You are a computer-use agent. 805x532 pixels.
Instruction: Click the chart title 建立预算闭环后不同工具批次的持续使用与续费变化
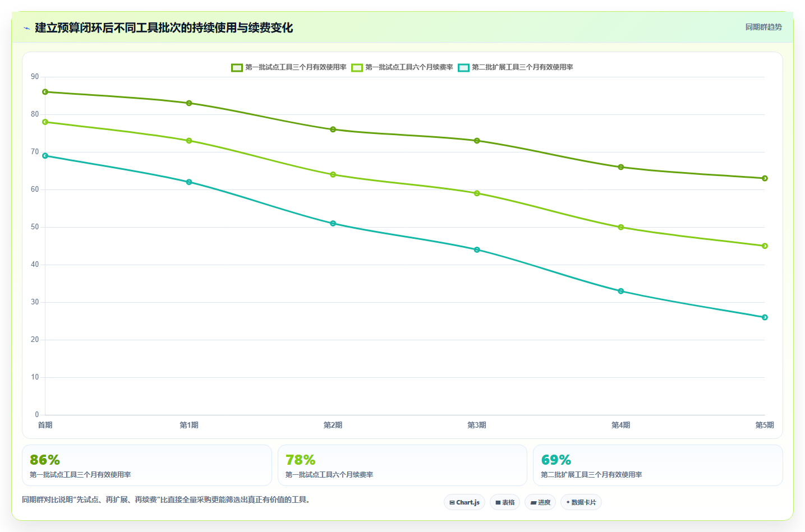click(164, 28)
